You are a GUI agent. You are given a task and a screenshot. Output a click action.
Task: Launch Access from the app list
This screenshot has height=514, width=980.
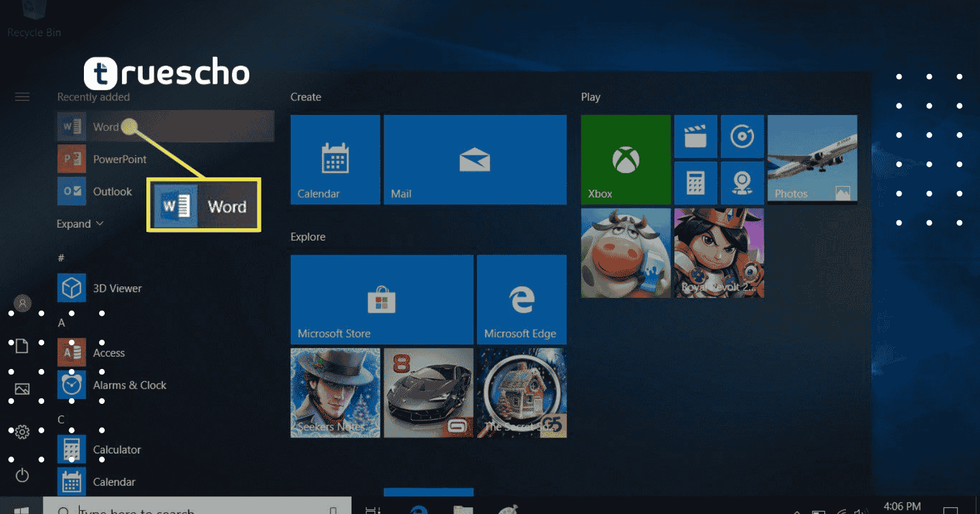(108, 353)
